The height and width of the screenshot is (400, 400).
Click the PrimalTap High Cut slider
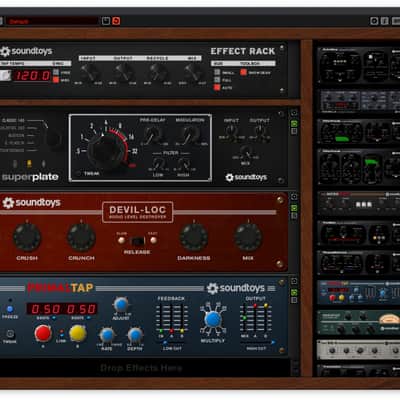click(x=258, y=342)
